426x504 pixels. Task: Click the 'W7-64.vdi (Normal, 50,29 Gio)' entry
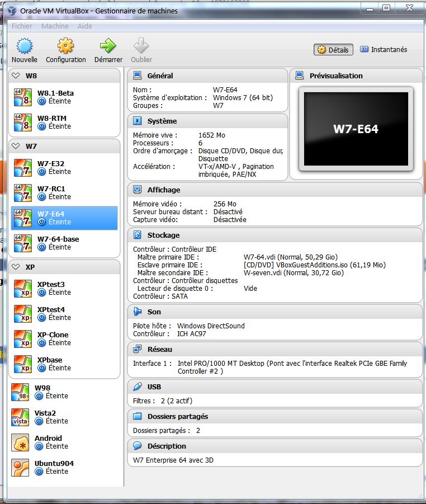[x=290, y=257]
